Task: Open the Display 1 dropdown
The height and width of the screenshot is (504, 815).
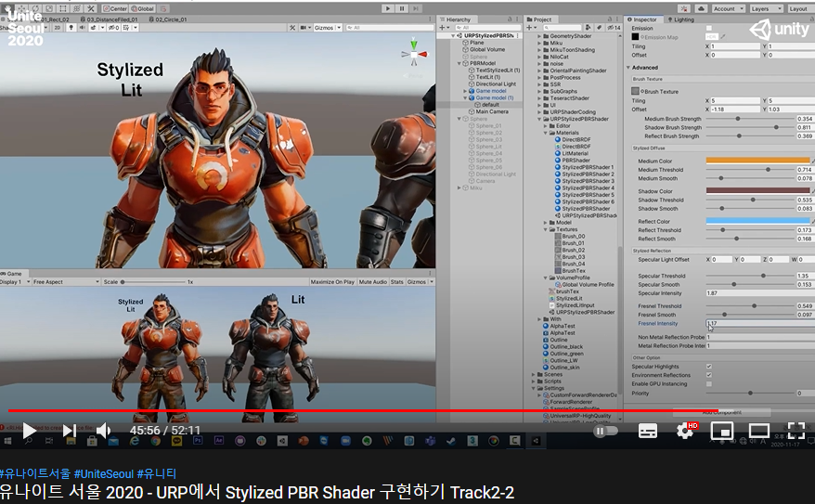Action: [15, 281]
